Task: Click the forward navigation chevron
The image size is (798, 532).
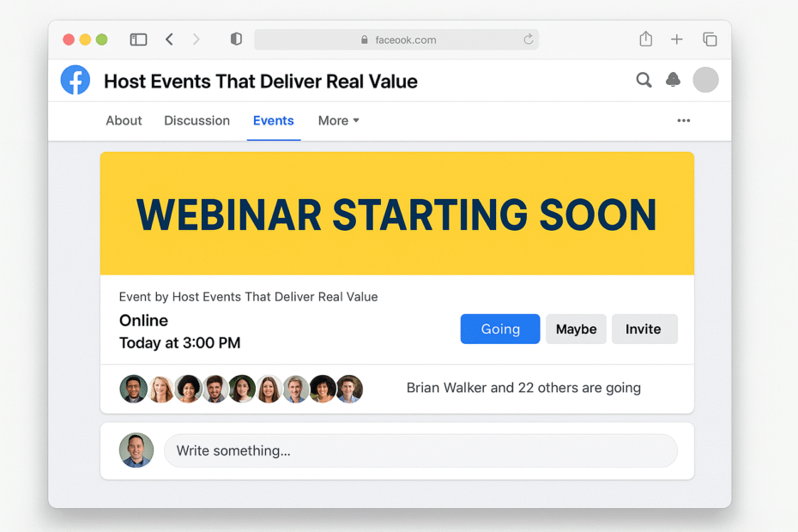Action: coord(196,39)
